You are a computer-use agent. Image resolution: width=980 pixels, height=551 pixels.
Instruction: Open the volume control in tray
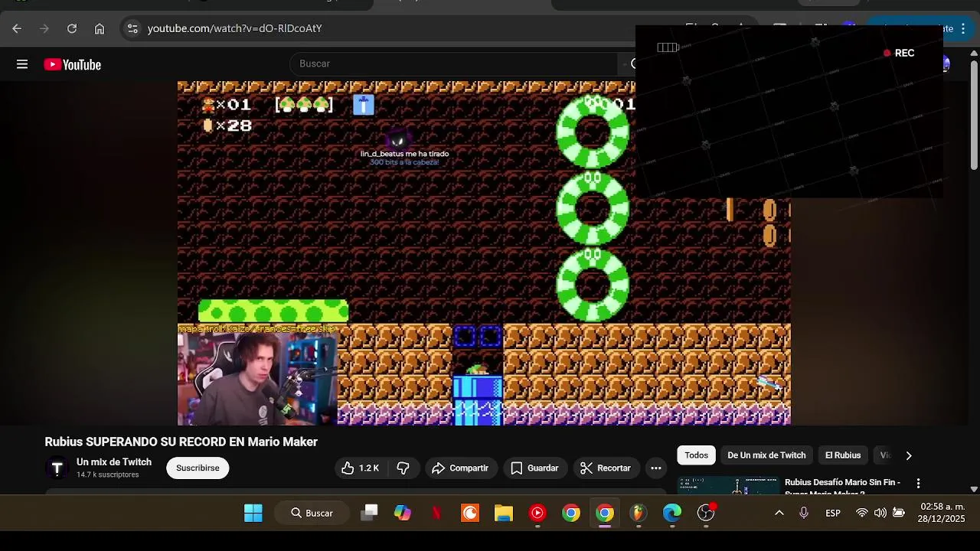[880, 513]
